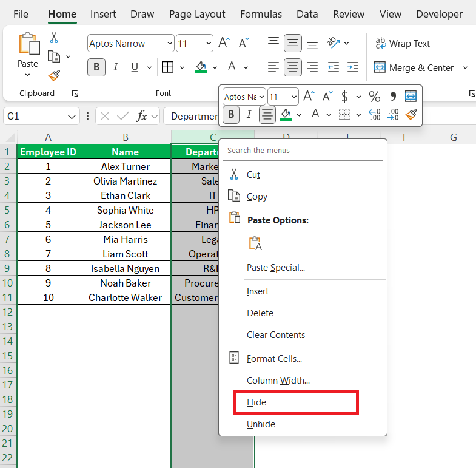
Task: Expand the Underline options arrow
Action: click(149, 67)
